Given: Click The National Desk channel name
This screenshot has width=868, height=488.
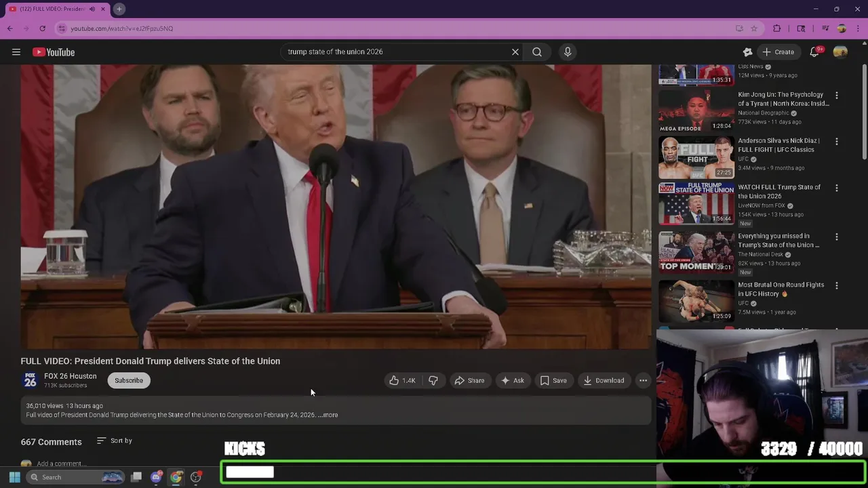Looking at the screenshot, I should click(760, 254).
